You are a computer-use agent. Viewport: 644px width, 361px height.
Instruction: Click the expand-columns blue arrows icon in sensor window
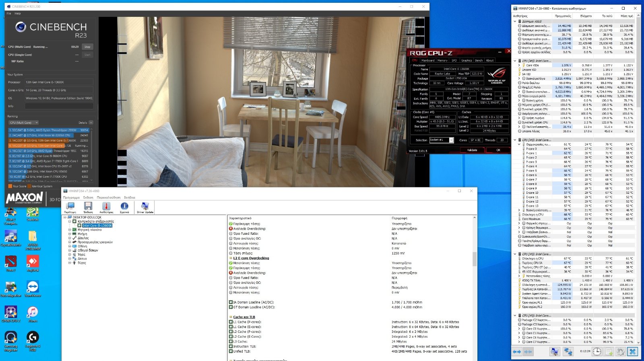pyautogui.click(x=517, y=351)
